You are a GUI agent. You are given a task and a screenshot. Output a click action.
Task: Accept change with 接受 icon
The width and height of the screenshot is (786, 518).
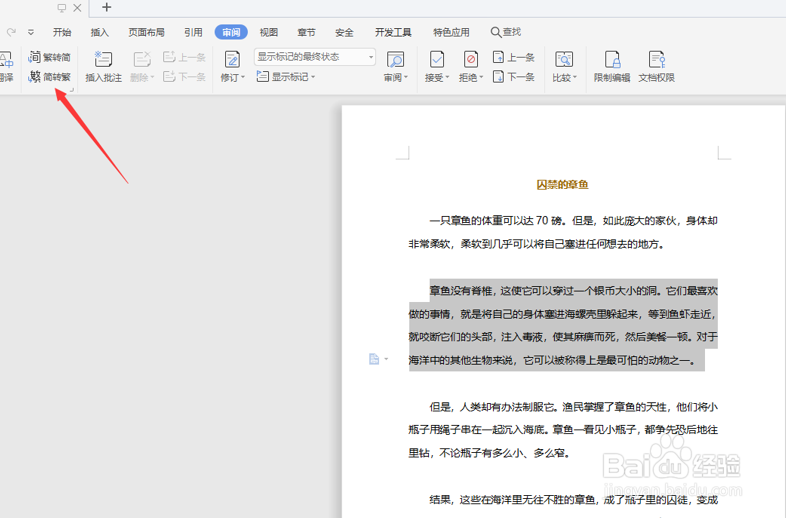[x=437, y=60]
